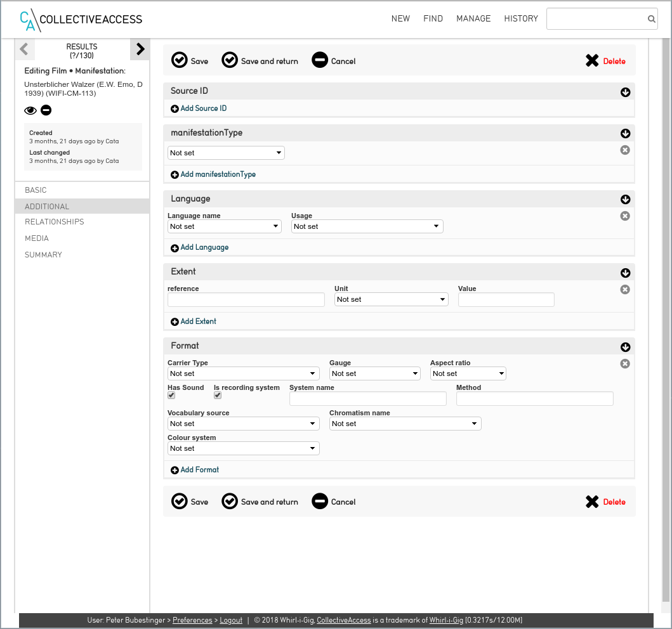Remove the Language entry with X icon

click(x=625, y=216)
